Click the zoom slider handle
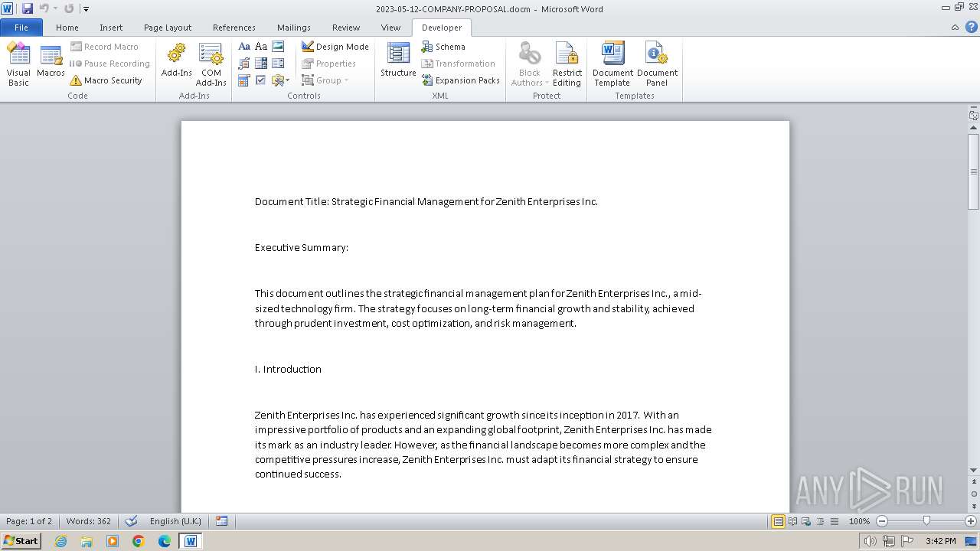The width and height of the screenshot is (980, 551). coord(926,521)
